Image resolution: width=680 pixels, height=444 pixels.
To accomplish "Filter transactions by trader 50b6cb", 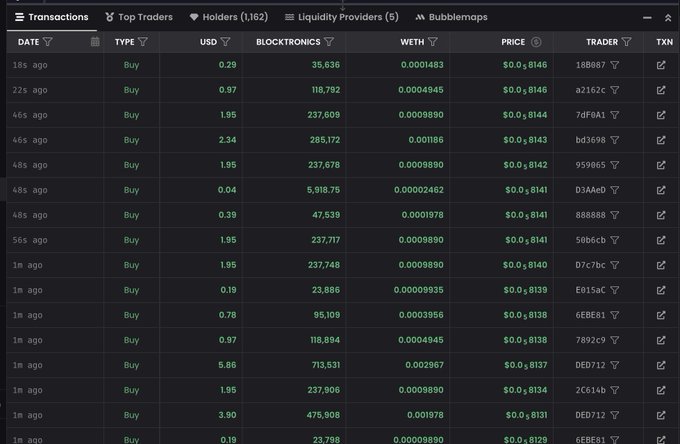I will click(615, 240).
